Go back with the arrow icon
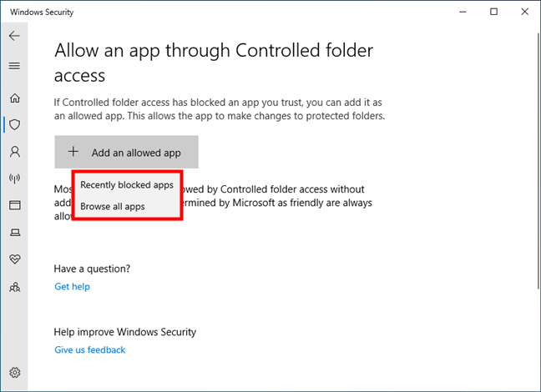This screenshot has height=392, width=541. click(x=14, y=36)
